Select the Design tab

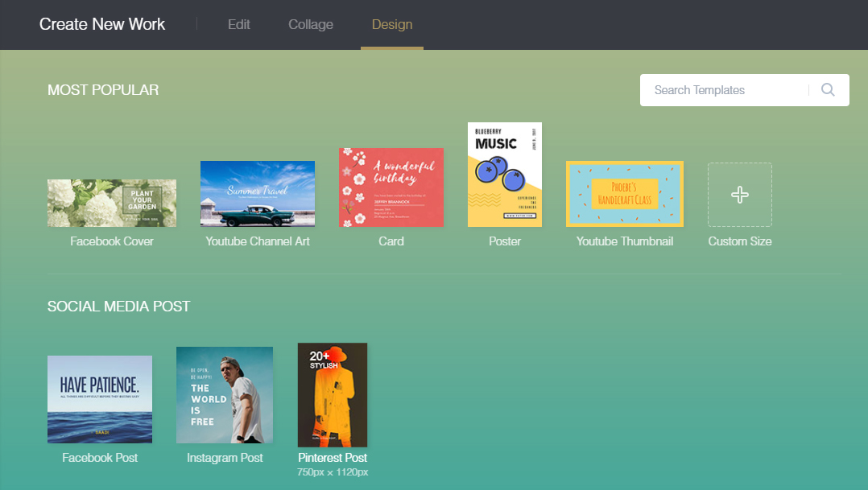[x=392, y=24]
